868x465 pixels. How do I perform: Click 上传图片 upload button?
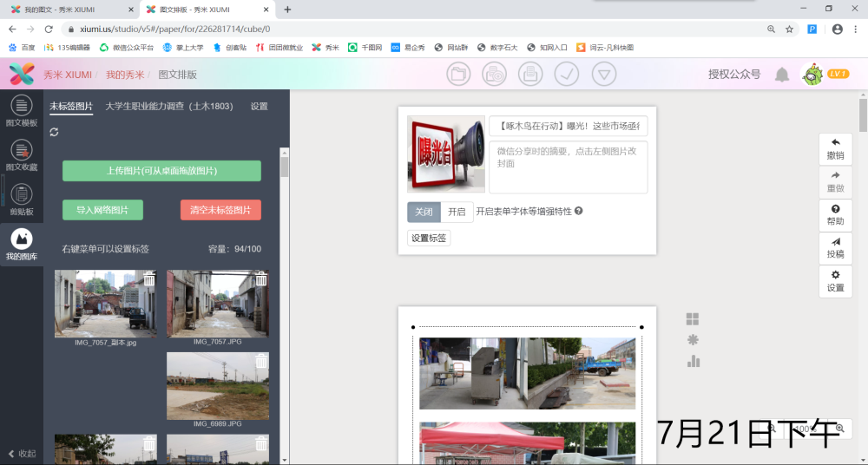(161, 171)
